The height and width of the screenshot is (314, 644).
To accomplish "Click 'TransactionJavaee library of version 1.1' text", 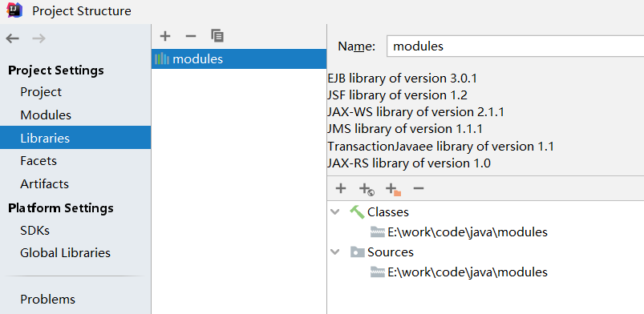I will (440, 146).
